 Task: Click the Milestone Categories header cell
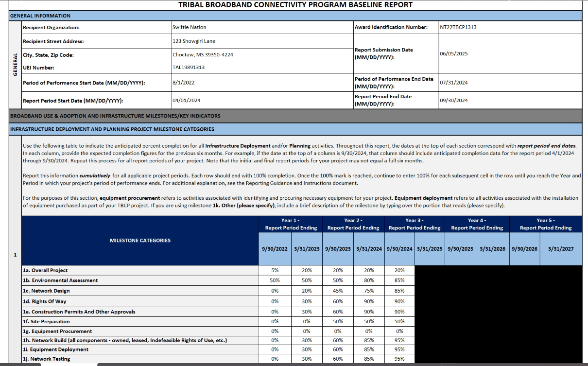click(x=140, y=240)
